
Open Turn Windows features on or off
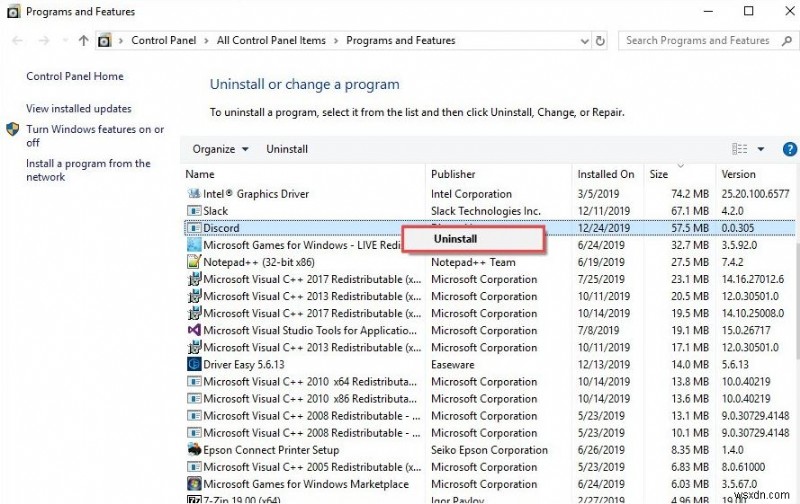pyautogui.click(x=95, y=136)
